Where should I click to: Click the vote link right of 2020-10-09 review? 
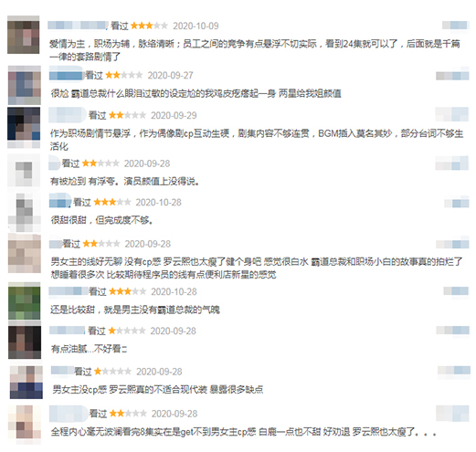[x=455, y=25]
